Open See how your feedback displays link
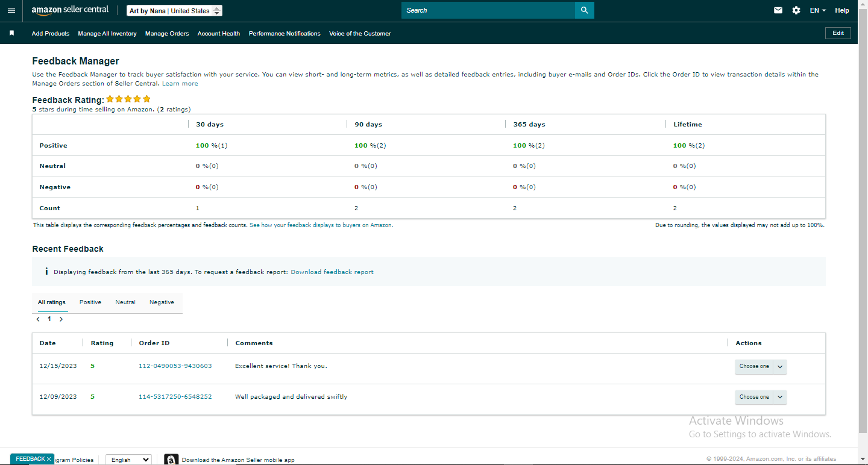The height and width of the screenshot is (465, 868). pos(321,225)
